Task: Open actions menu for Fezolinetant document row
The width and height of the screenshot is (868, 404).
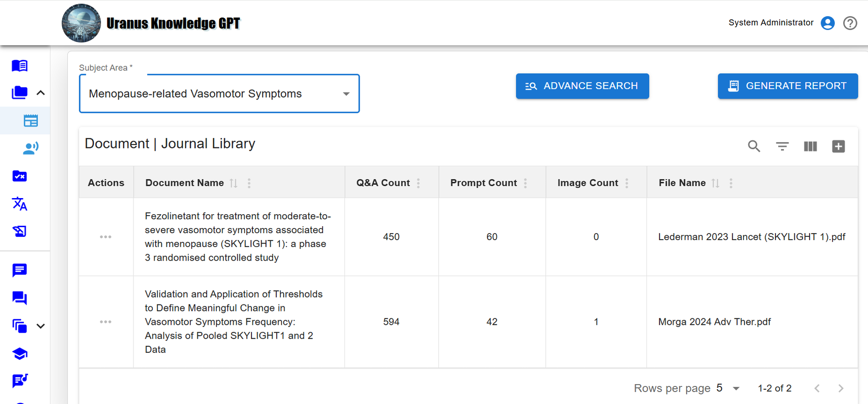Action: [105, 237]
